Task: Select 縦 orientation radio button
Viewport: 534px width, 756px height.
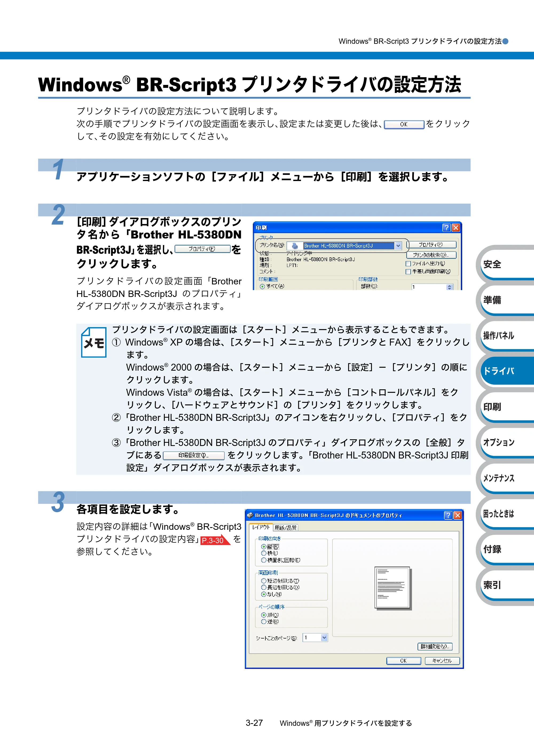Action: tap(263, 547)
